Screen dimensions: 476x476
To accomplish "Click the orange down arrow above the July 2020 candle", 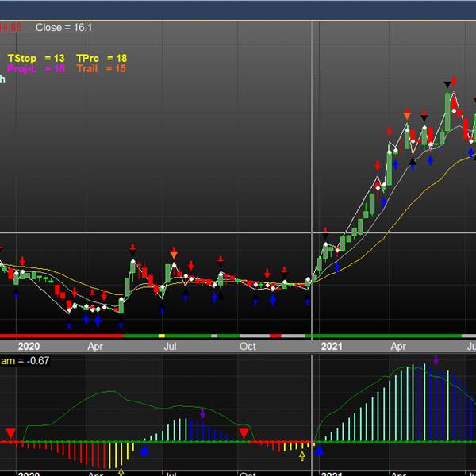I will coord(174,253).
